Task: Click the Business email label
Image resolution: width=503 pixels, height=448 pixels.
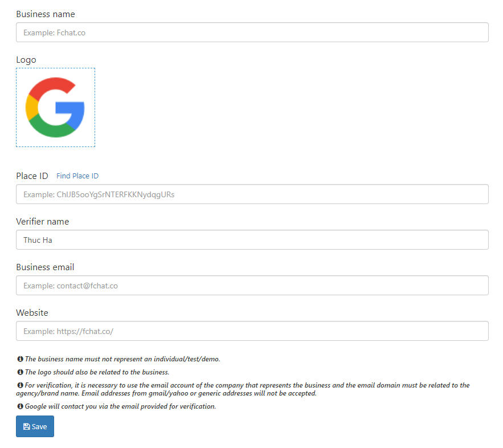Action: pyautogui.click(x=45, y=267)
